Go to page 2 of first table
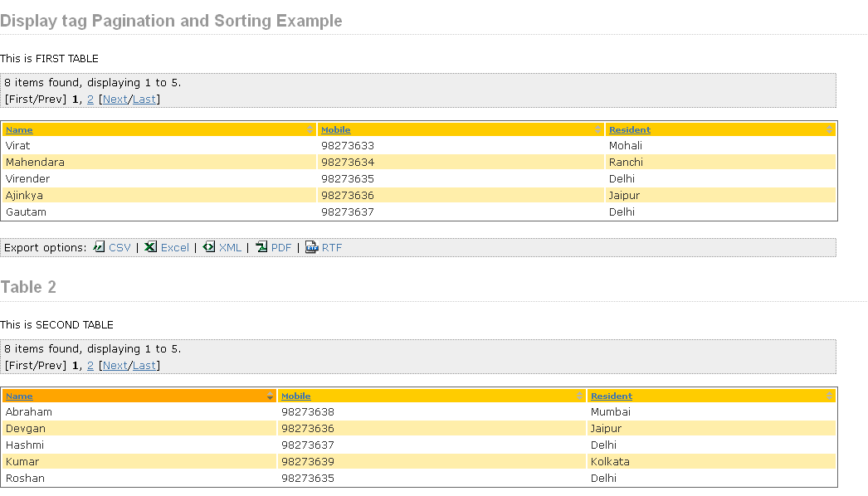The height and width of the screenshot is (496, 868). (x=90, y=99)
